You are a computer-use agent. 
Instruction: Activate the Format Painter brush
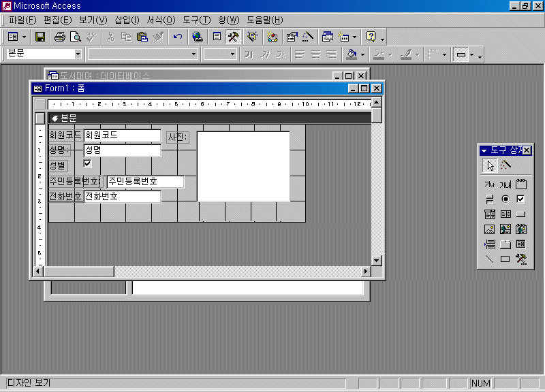(x=158, y=37)
